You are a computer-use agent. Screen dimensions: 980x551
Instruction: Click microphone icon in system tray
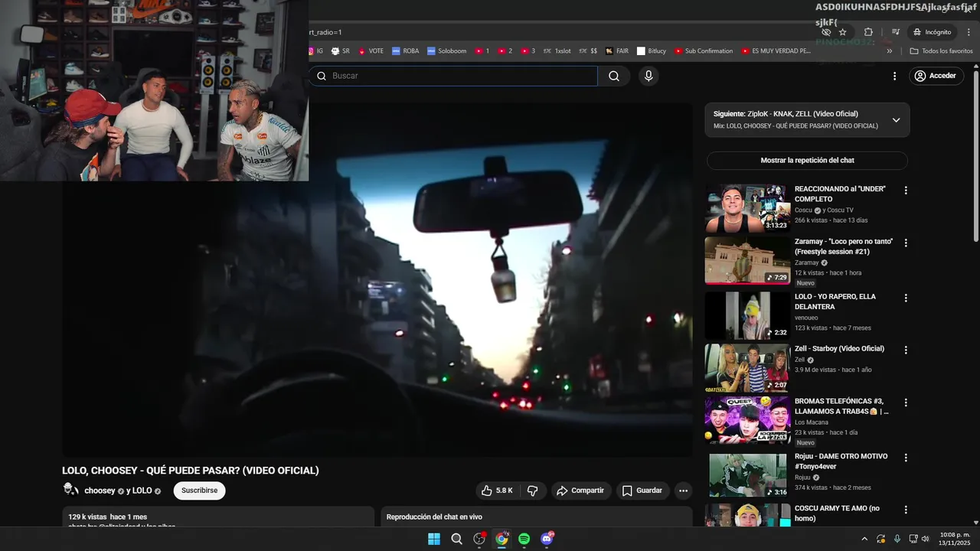(897, 539)
